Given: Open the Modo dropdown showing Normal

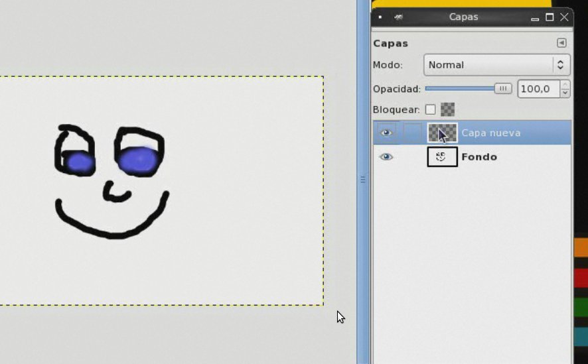Looking at the screenshot, I should point(488,65).
